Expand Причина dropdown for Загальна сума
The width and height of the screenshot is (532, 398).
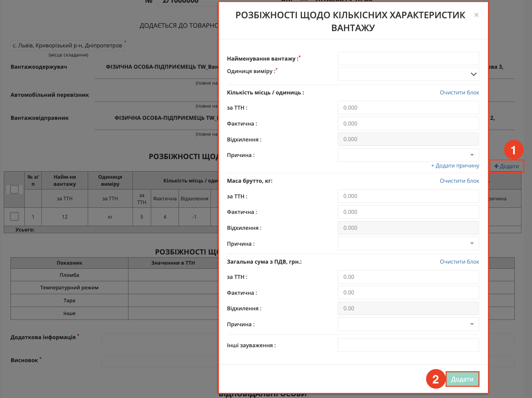[x=408, y=324]
